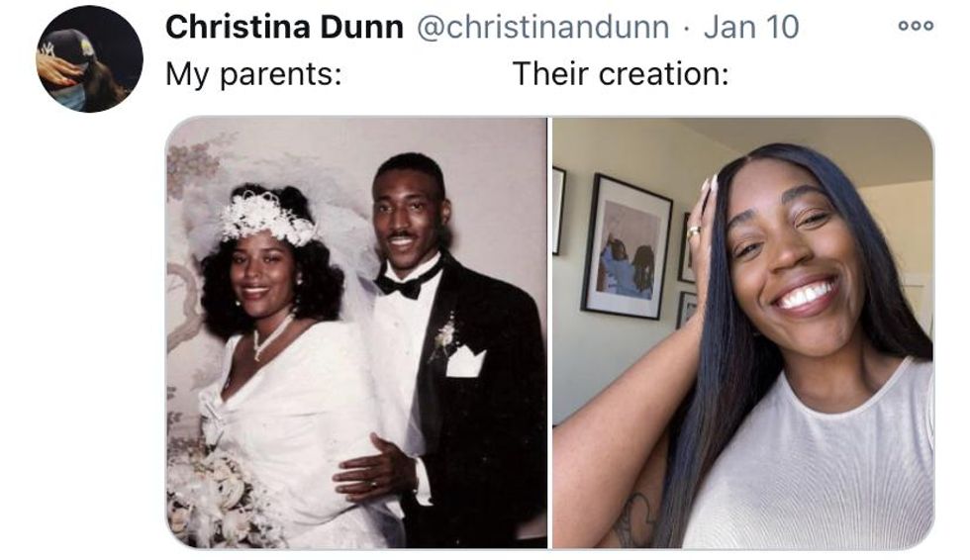Open the smiling selfie photo
The width and height of the screenshot is (970, 560).
[742, 332]
